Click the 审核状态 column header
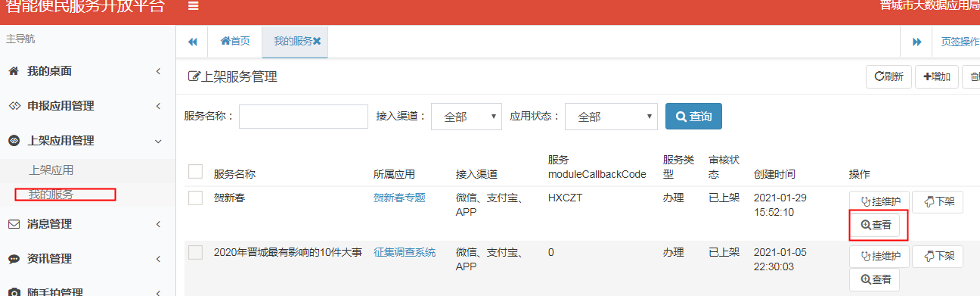 point(724,167)
